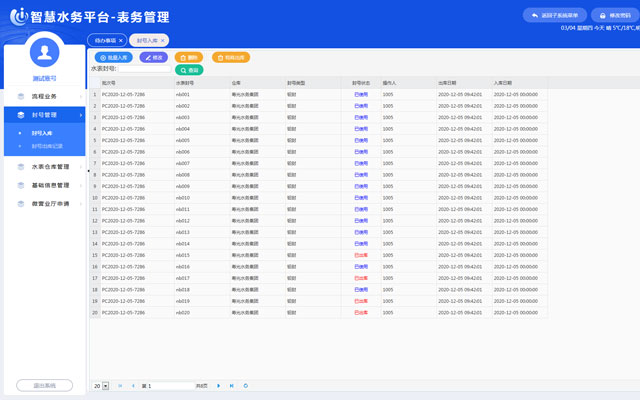Collapse the 封号管理 sidebar menu

coord(43,115)
